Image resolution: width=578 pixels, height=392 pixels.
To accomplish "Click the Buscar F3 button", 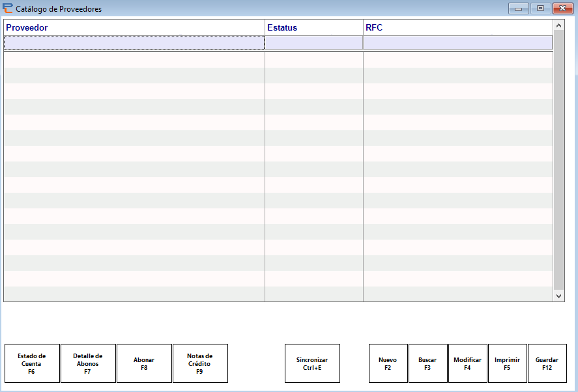I will tap(428, 363).
